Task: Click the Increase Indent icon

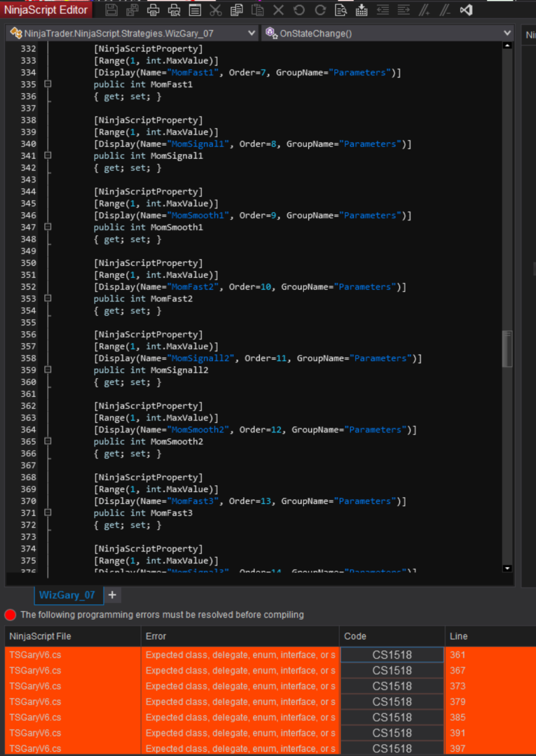Action: pos(404,9)
